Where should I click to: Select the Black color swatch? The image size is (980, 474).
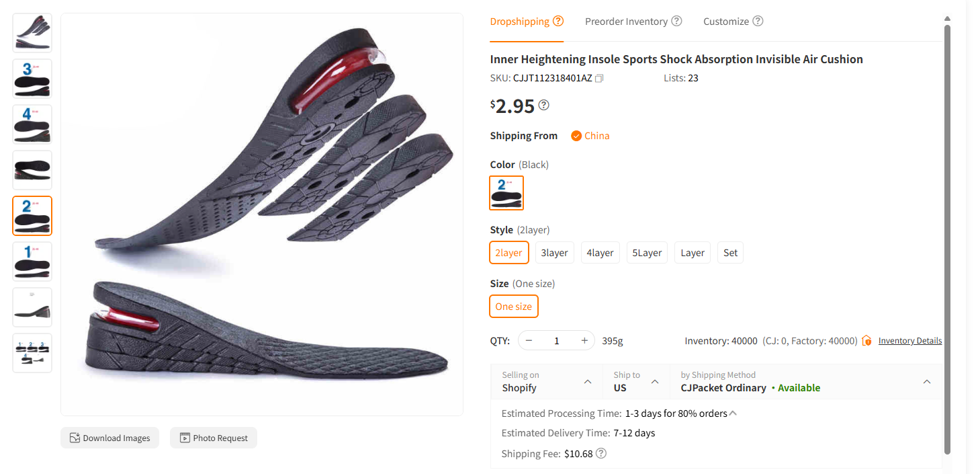(506, 193)
